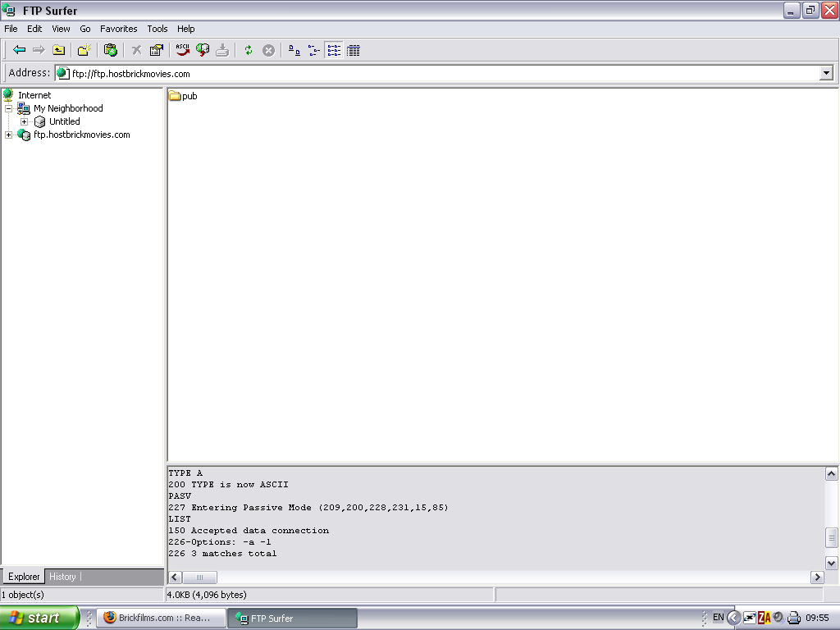
Task: Expand the Untitled tree node
Action: pos(25,121)
